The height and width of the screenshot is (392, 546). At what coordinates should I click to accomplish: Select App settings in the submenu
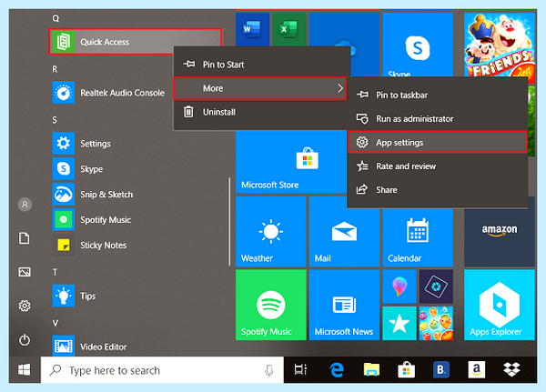pyautogui.click(x=438, y=143)
